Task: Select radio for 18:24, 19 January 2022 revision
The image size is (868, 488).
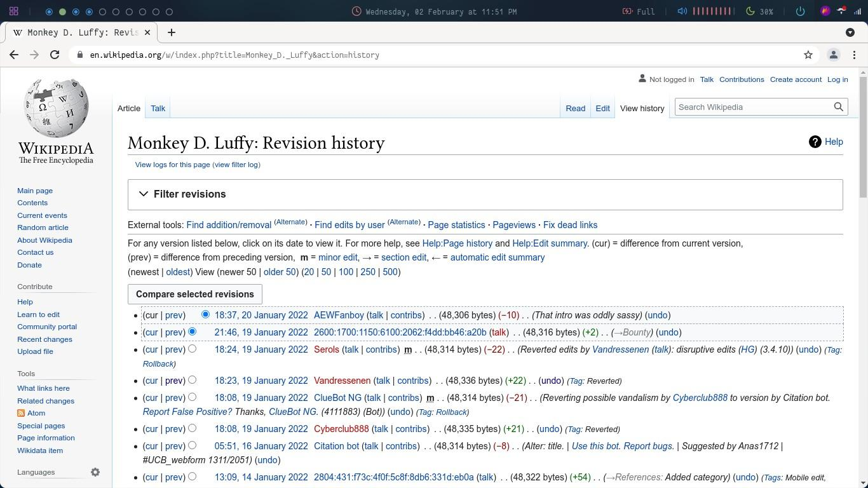Action: [192, 349]
